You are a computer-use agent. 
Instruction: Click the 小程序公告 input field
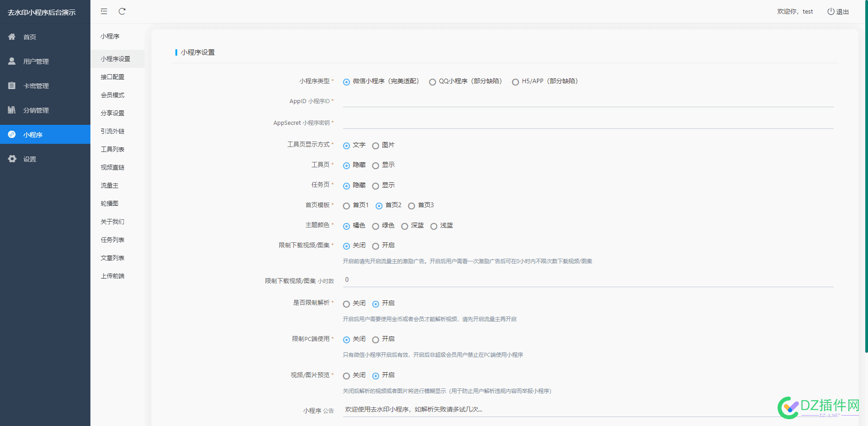point(588,410)
